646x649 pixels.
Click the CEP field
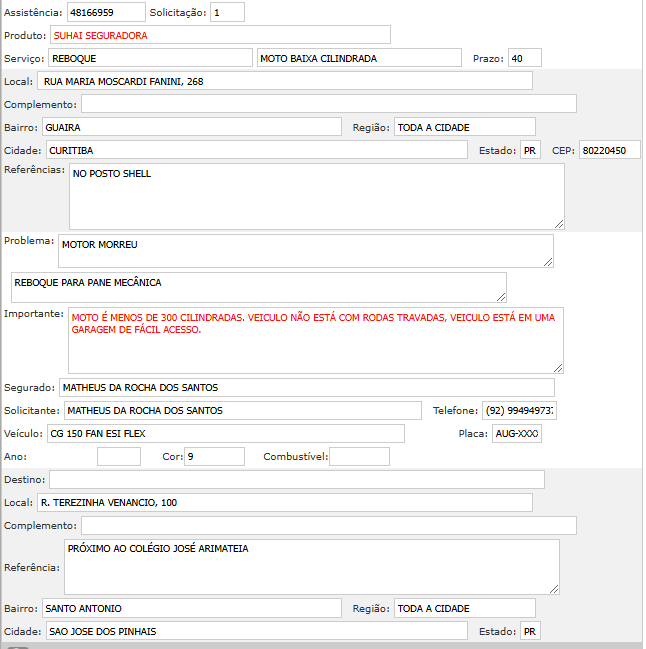(609, 150)
